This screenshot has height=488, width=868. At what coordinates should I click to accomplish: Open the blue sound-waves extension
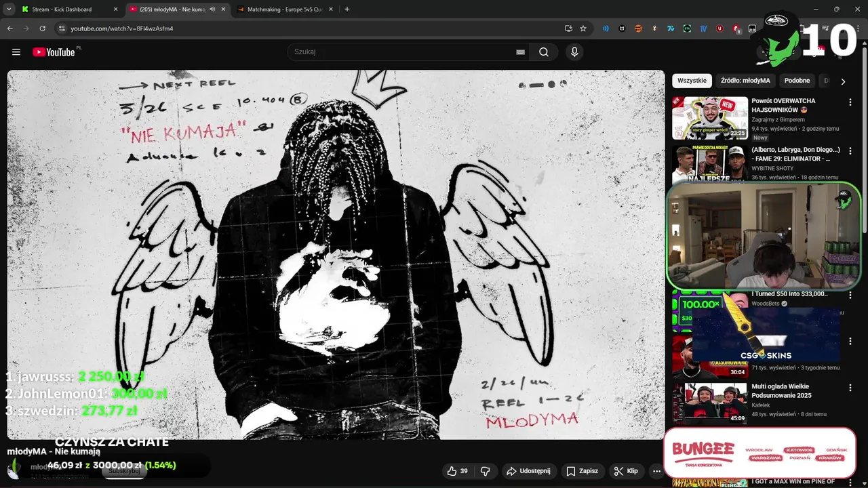pos(606,28)
